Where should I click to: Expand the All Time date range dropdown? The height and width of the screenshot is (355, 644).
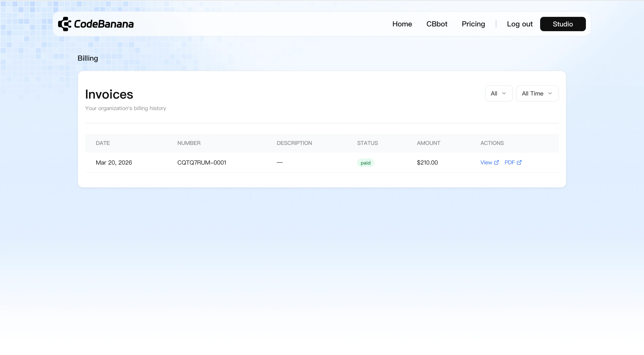coord(537,94)
